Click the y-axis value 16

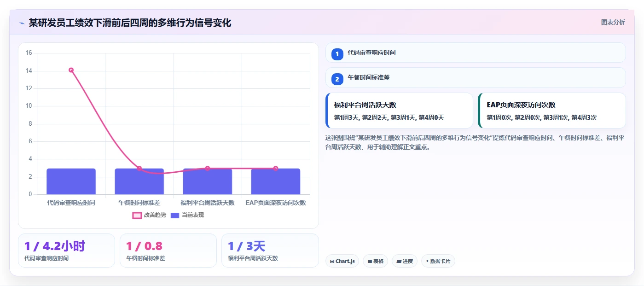pos(29,53)
